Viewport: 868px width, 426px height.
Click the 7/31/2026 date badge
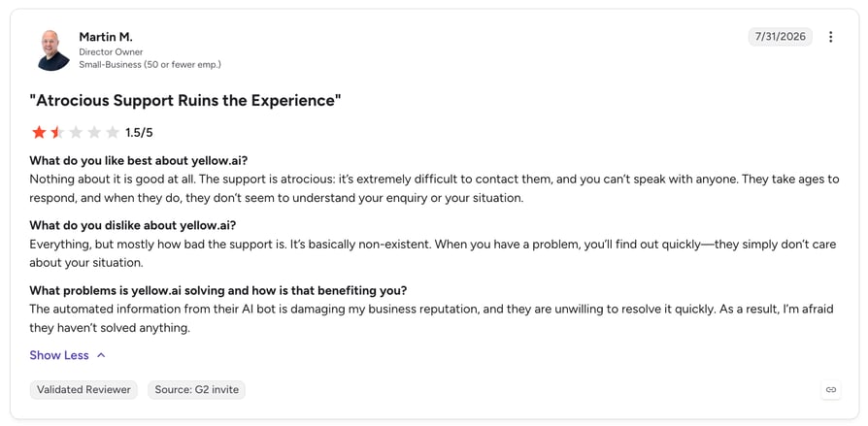[780, 37]
